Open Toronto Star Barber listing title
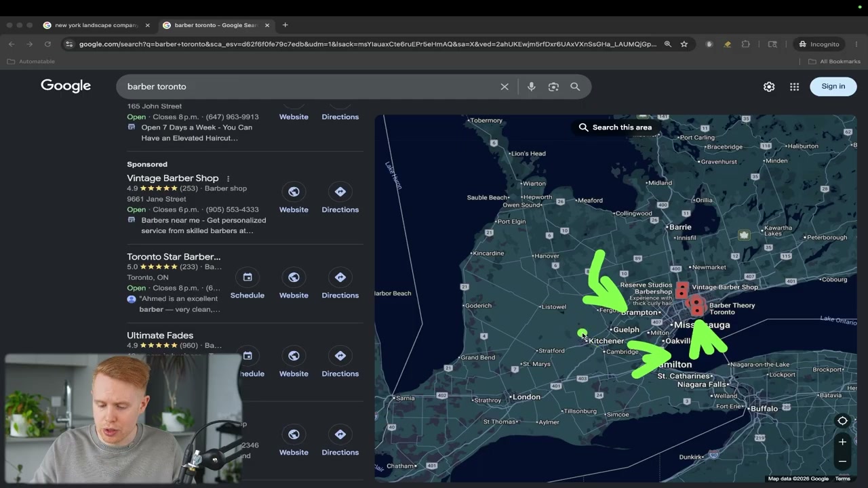 174,257
